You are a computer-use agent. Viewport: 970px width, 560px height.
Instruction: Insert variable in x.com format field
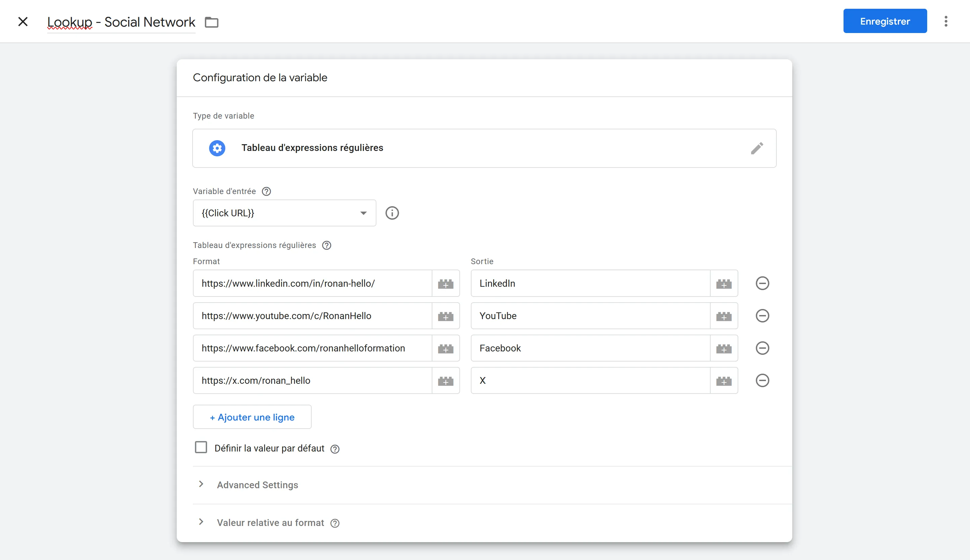445,380
